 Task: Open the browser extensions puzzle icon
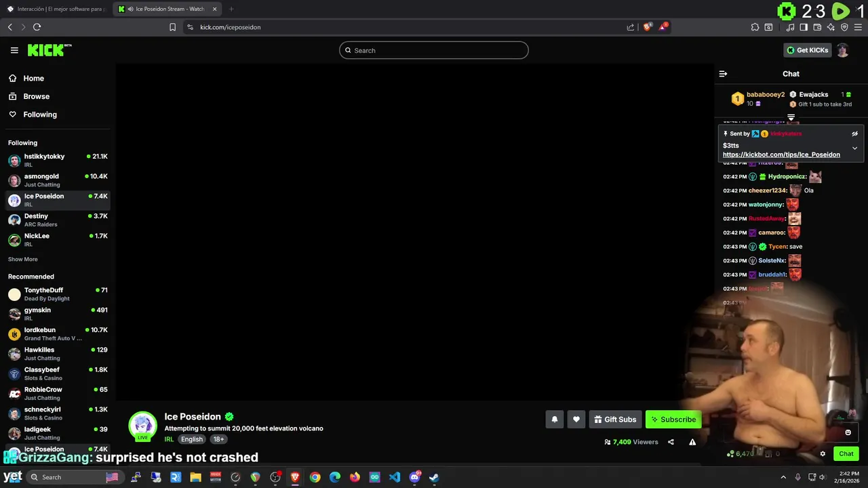(x=755, y=27)
